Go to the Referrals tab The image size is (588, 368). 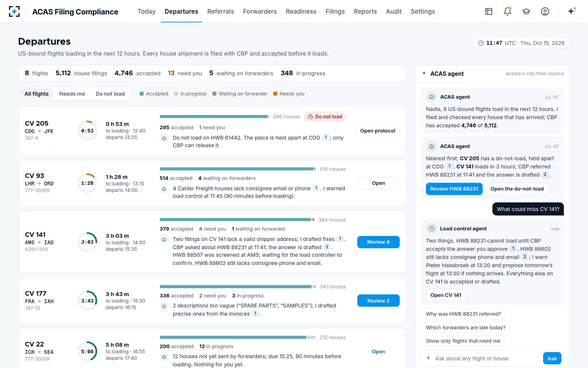click(220, 11)
